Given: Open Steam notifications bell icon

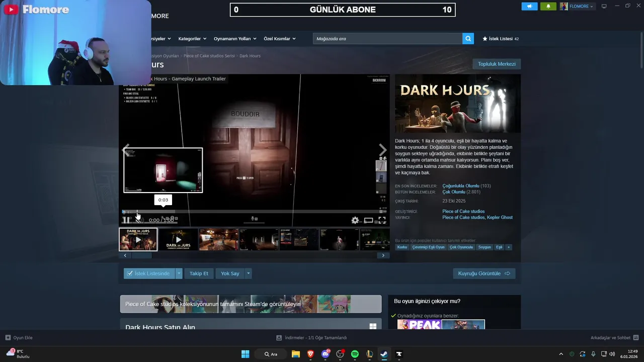Looking at the screenshot, I should 548,6.
